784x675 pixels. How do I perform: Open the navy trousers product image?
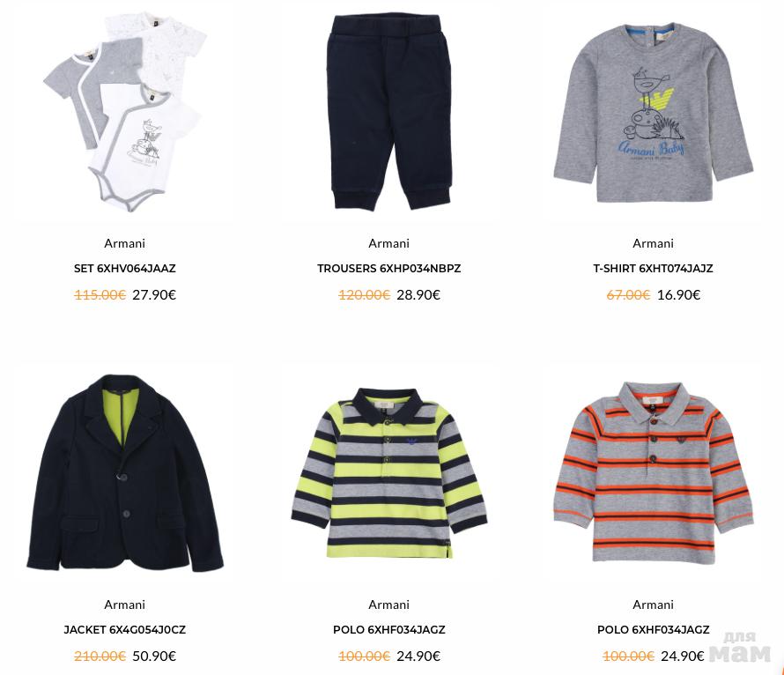[389, 113]
